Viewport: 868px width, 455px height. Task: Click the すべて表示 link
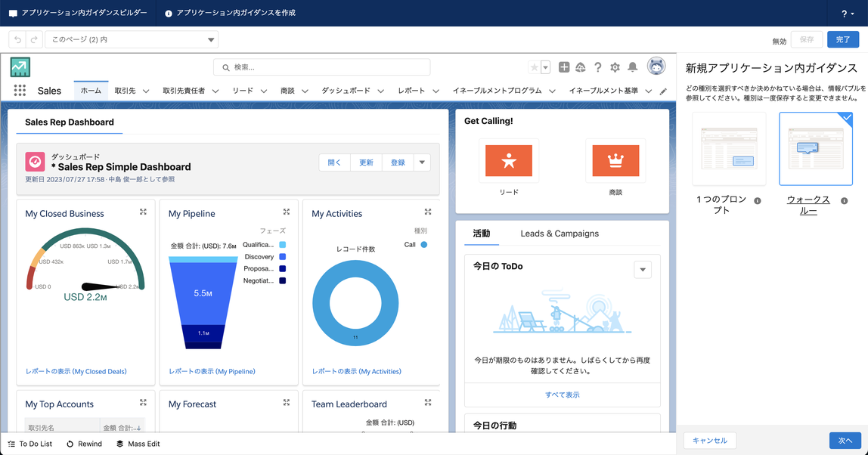(563, 395)
